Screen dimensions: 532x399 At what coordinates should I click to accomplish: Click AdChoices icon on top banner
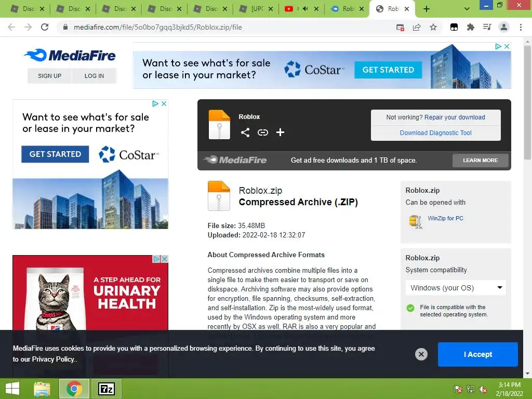click(498, 46)
